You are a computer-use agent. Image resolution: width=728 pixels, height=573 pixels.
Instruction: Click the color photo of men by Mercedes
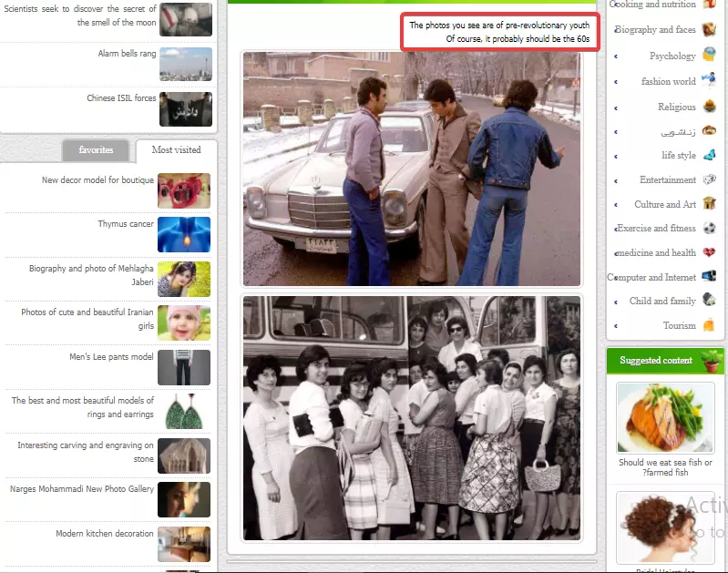412,169
